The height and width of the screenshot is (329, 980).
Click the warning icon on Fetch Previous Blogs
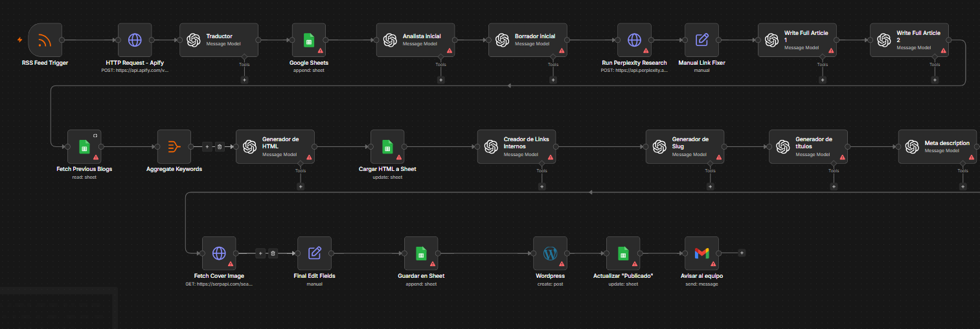tap(96, 157)
